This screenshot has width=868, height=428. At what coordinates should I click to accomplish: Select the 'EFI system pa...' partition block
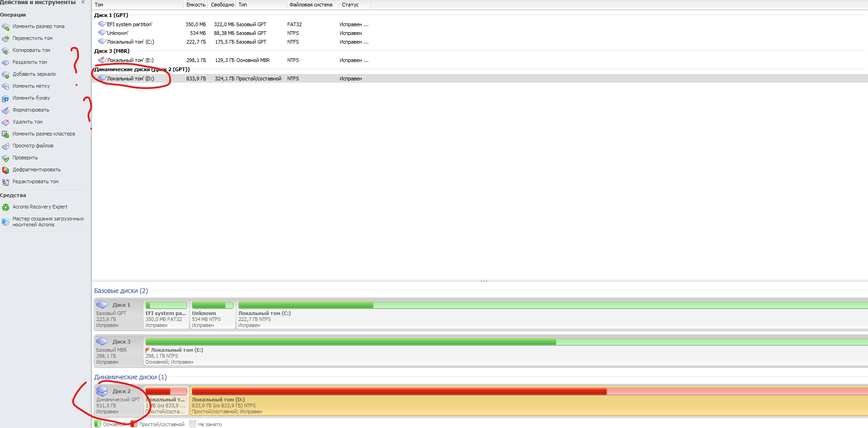166,315
